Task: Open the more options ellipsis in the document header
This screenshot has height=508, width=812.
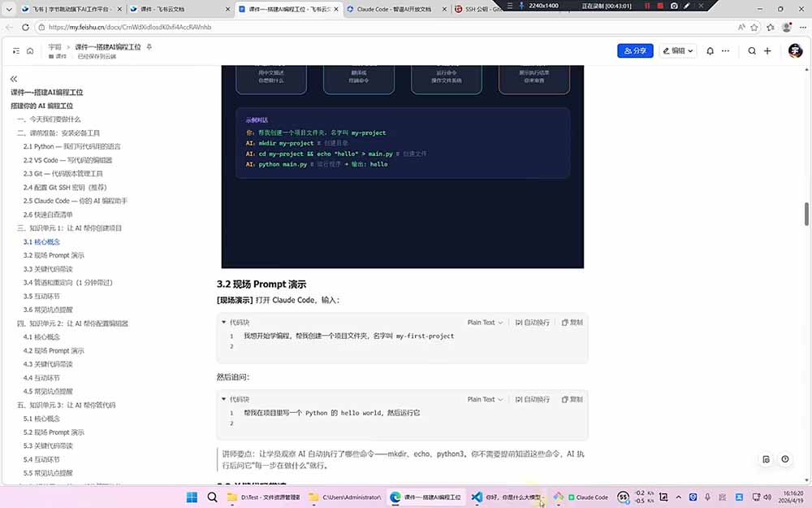Action: pyautogui.click(x=725, y=50)
